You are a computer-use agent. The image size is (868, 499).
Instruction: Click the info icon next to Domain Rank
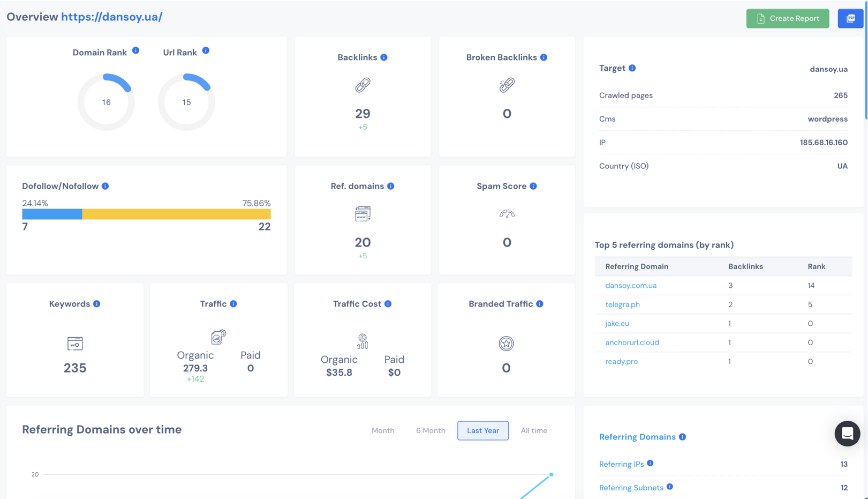[x=135, y=50]
